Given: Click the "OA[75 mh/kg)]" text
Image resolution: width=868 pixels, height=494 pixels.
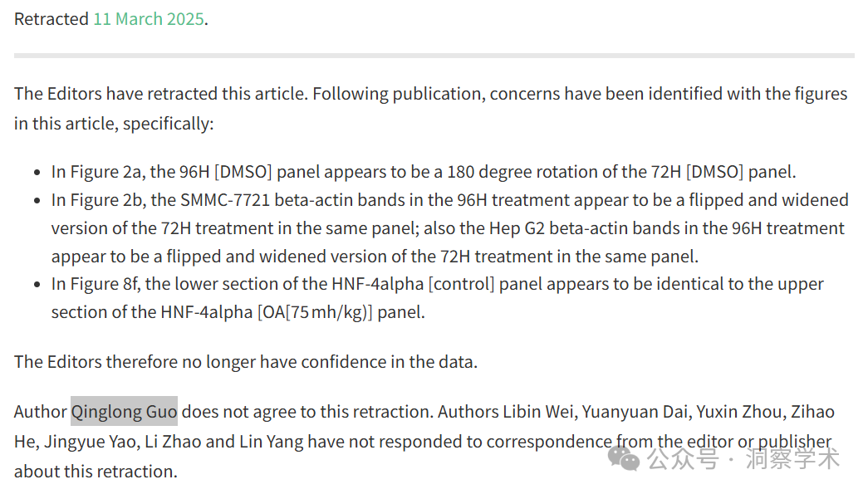Looking at the screenshot, I should click(x=315, y=312).
